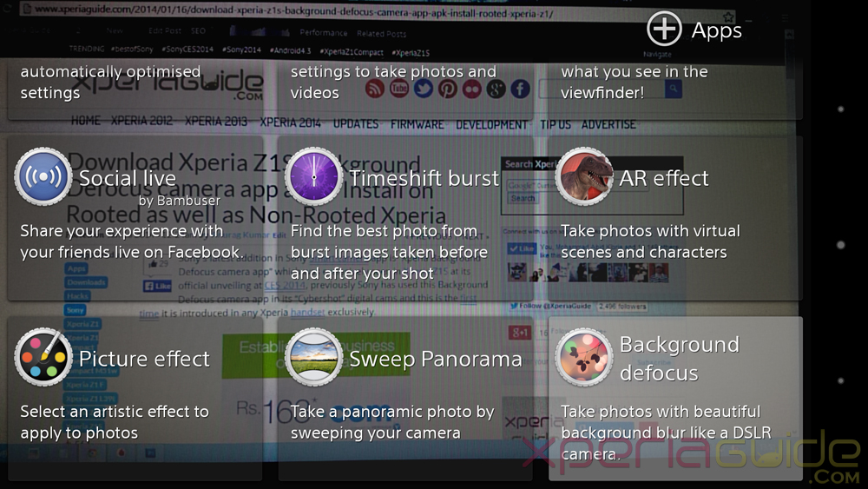This screenshot has width=868, height=489.
Task: Tap the dimmed home dot in navigation bar
Action: [840, 245]
